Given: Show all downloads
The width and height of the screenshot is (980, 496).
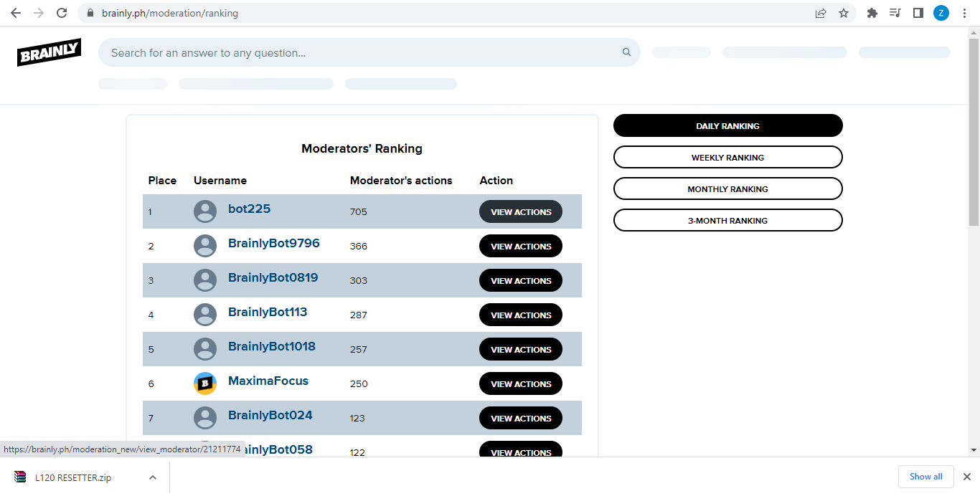Looking at the screenshot, I should click(925, 477).
